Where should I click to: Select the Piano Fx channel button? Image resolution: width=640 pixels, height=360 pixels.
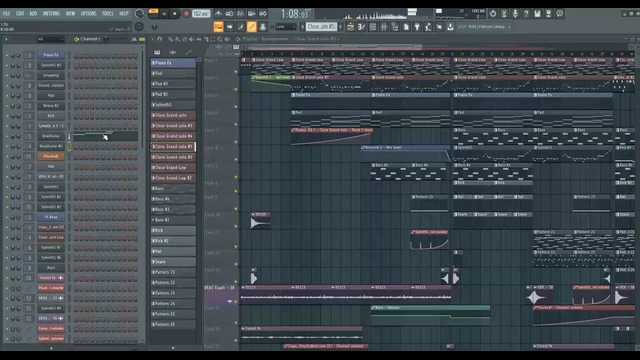pos(51,55)
